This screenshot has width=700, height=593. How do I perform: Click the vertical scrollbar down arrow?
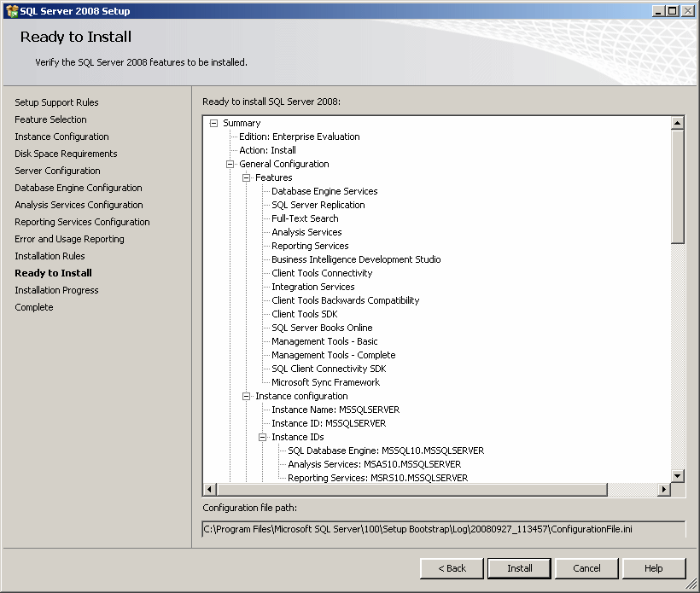click(677, 475)
